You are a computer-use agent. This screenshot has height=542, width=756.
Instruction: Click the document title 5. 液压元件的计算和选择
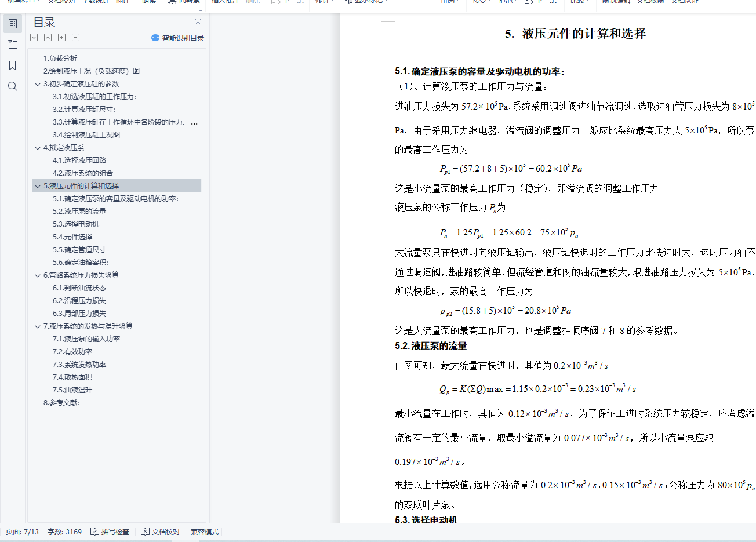click(575, 34)
